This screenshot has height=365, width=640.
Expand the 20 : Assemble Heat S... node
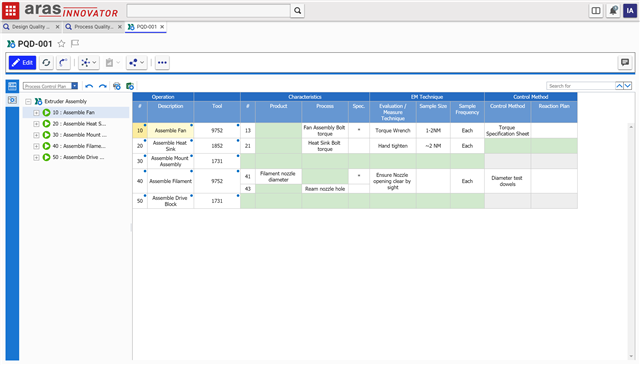pos(36,124)
